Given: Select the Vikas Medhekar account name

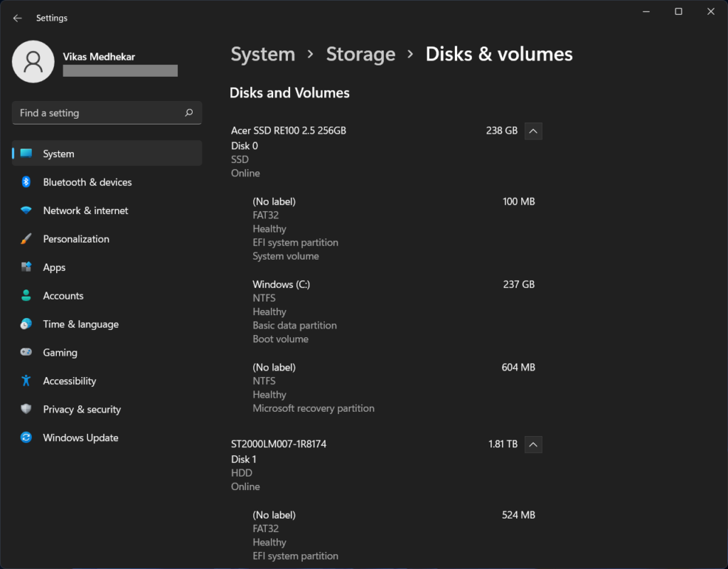Looking at the screenshot, I should [99, 57].
